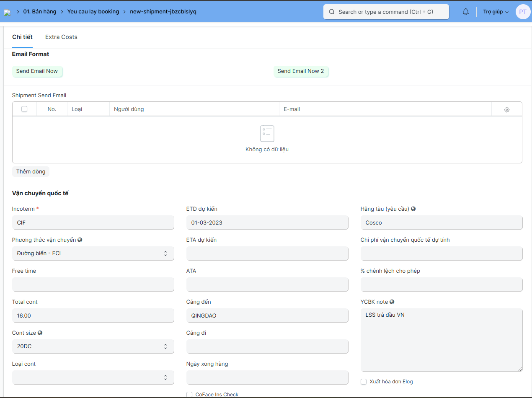Expand the Cont size 20DC dropdown

click(93, 346)
